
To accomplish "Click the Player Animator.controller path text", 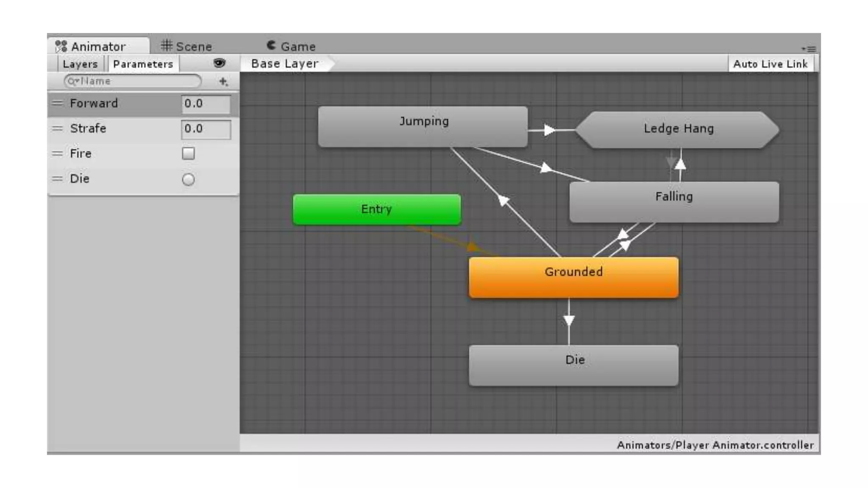I will 715,445.
